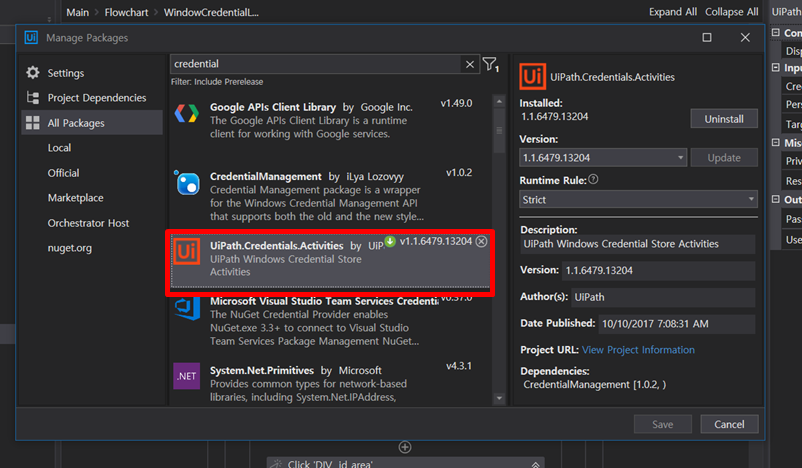802x468 pixels.
Task: Select the System.Net.Primitives package title
Action: point(261,370)
